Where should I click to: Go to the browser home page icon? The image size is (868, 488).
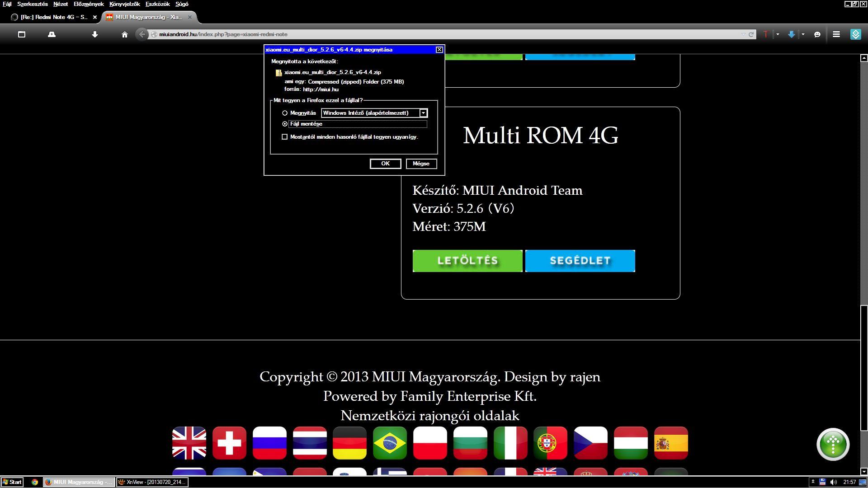pos(125,34)
